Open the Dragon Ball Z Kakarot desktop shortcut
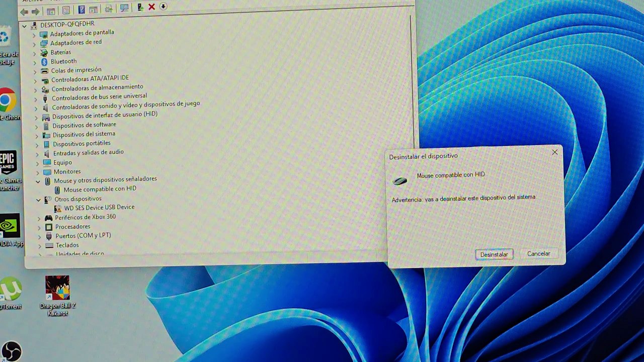The height and width of the screenshot is (362, 644). coord(57,288)
